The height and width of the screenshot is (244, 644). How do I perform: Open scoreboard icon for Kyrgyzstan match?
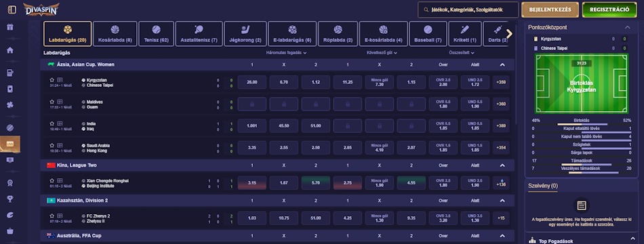coord(60,80)
